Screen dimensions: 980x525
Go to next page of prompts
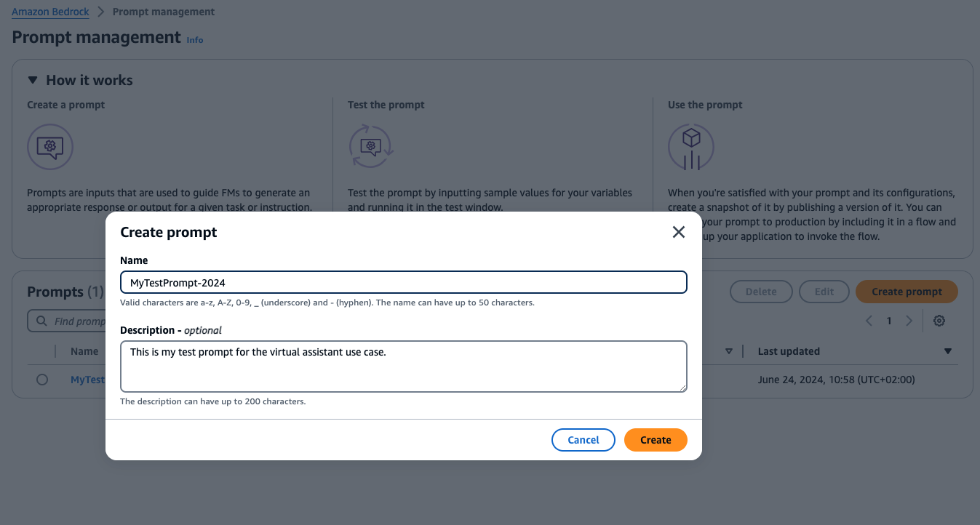click(x=909, y=321)
